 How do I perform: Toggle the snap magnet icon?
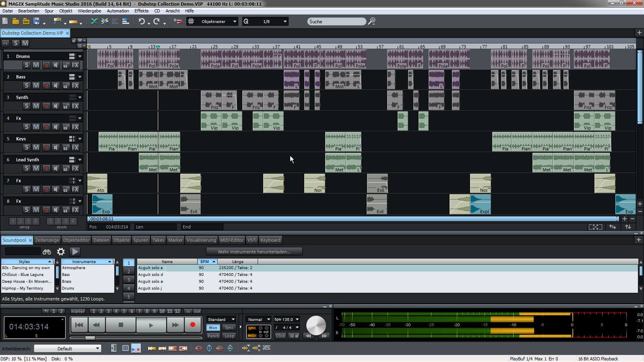coord(178,22)
